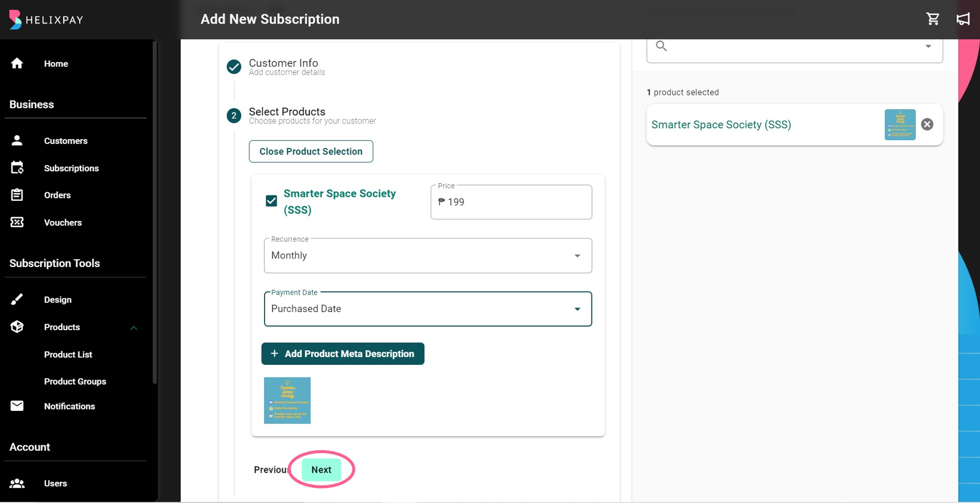Viewport: 980px width, 503px height.
Task: Open Subscriptions in the sidebar
Action: point(72,168)
